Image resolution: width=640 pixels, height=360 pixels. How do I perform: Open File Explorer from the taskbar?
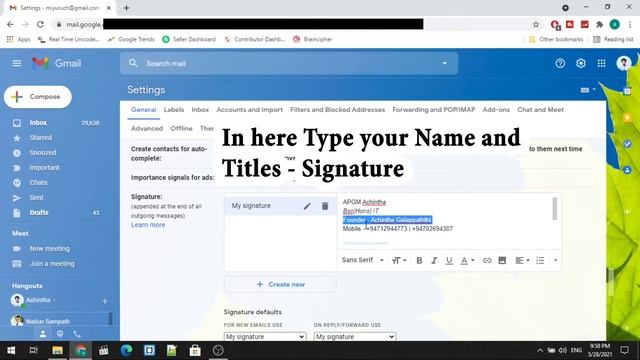tap(57, 350)
